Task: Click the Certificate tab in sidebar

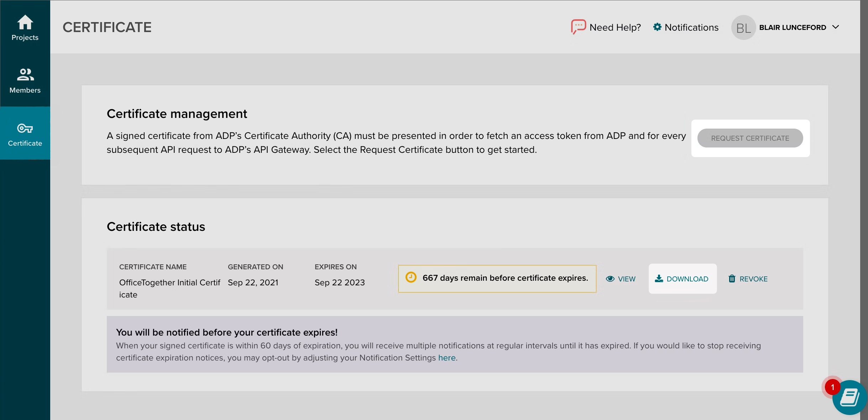Action: coord(25,133)
